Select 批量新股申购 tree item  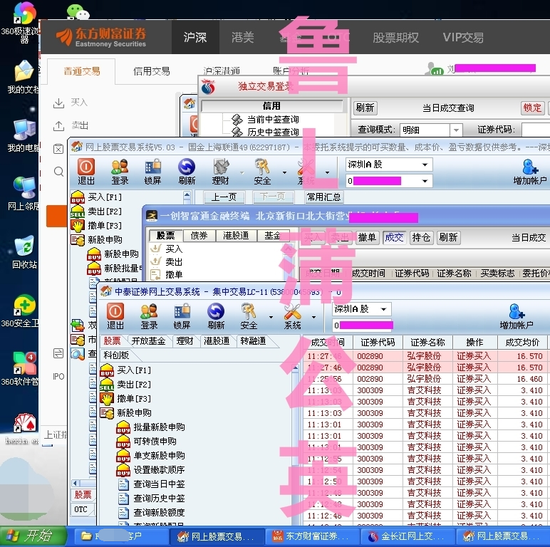(151, 427)
